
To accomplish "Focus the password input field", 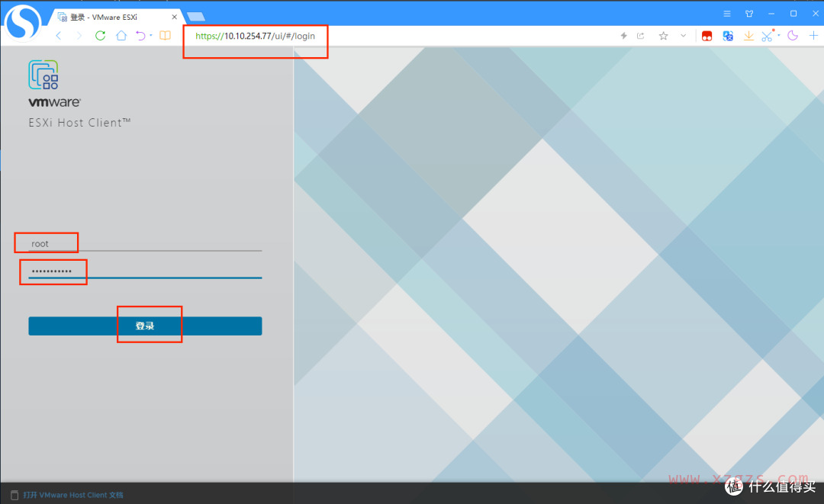I will [x=145, y=271].
